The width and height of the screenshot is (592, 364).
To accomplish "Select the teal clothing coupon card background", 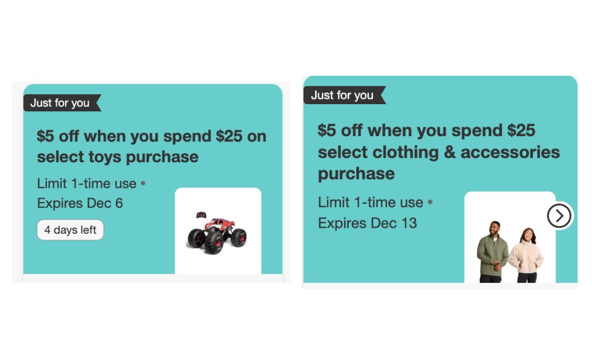I will (385, 255).
